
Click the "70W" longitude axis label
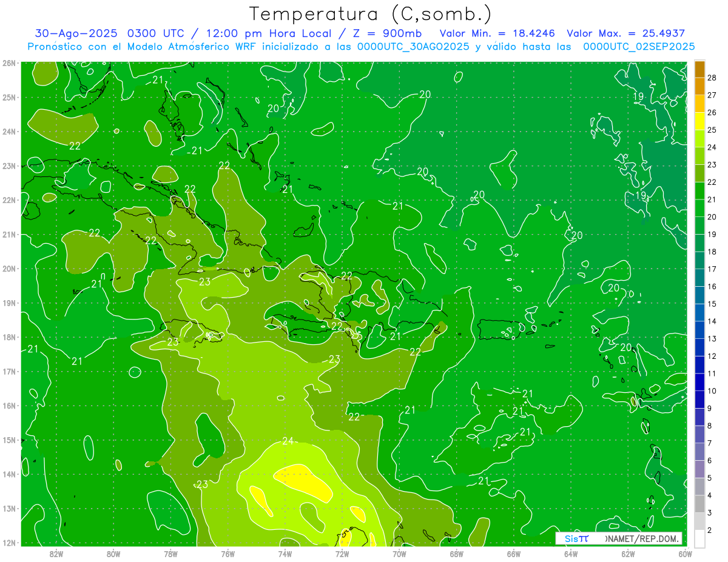coord(399,553)
